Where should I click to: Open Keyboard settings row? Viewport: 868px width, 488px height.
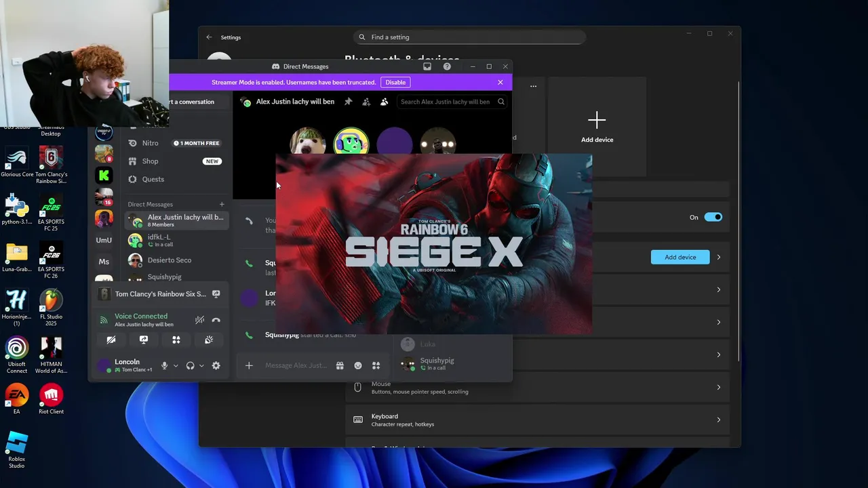click(537, 420)
